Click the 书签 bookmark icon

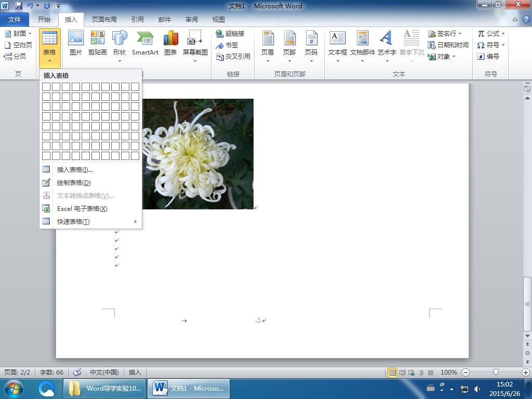(227, 45)
